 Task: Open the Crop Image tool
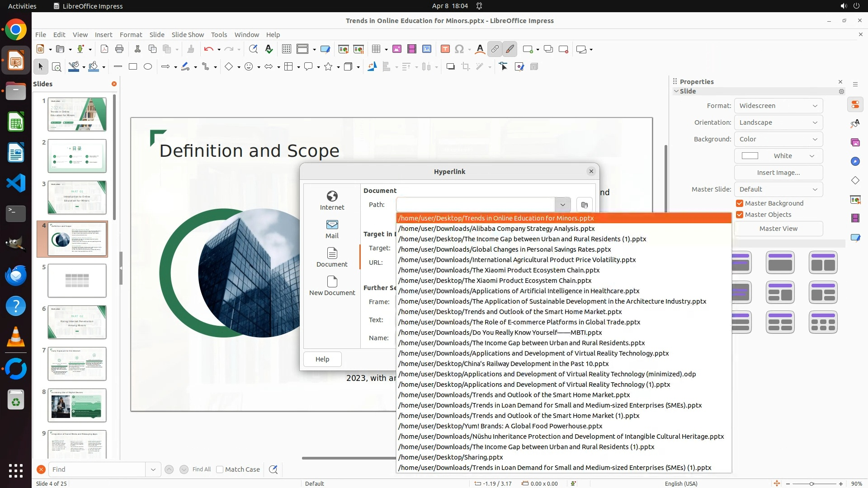465,67
